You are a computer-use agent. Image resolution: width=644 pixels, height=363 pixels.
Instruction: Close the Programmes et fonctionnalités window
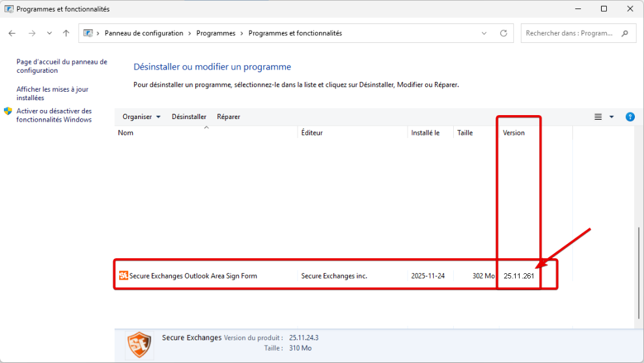pos(630,8)
